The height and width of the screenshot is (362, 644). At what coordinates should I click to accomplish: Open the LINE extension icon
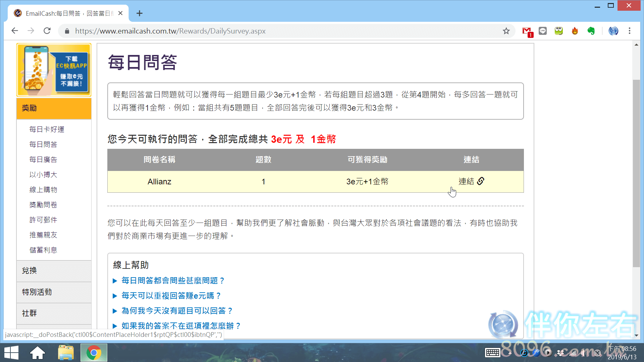click(x=543, y=31)
